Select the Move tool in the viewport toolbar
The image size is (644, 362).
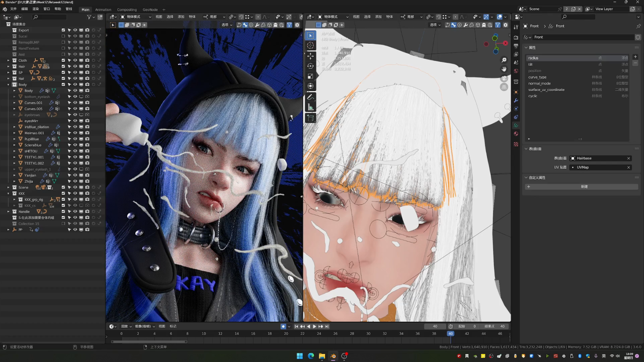point(311,55)
